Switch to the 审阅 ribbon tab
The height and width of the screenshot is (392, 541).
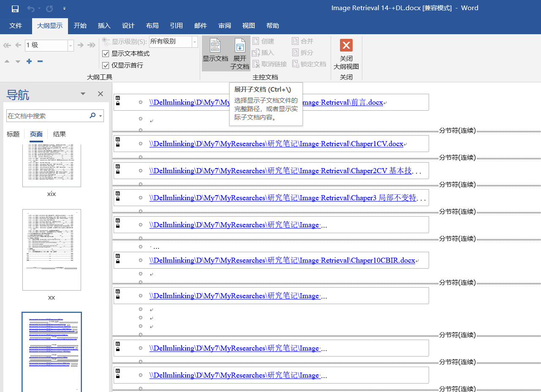point(225,26)
